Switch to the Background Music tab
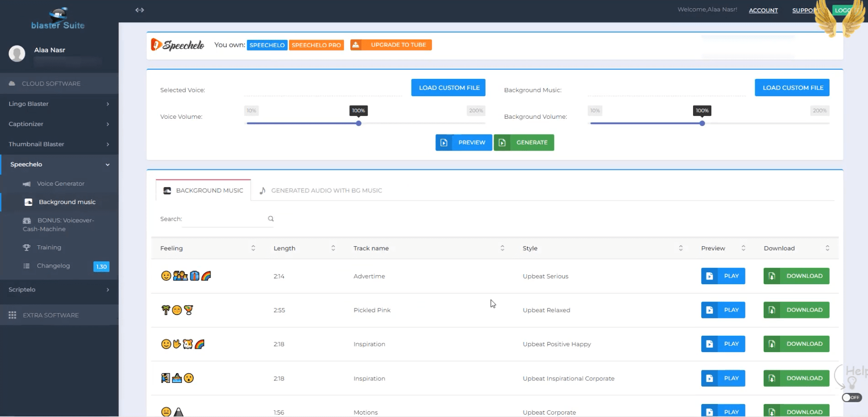The image size is (868, 417). coord(203,190)
